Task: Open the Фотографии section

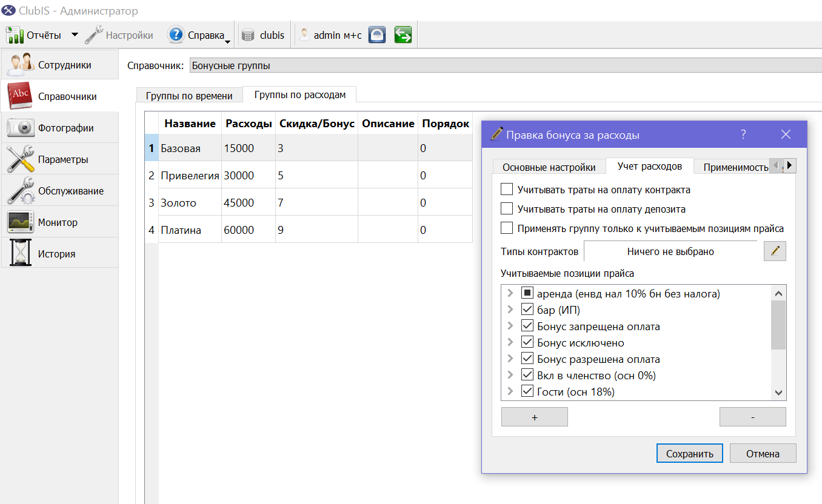Action: [x=59, y=128]
